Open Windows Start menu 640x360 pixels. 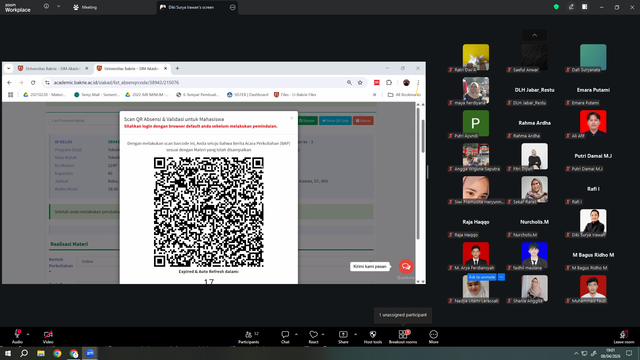8,353
